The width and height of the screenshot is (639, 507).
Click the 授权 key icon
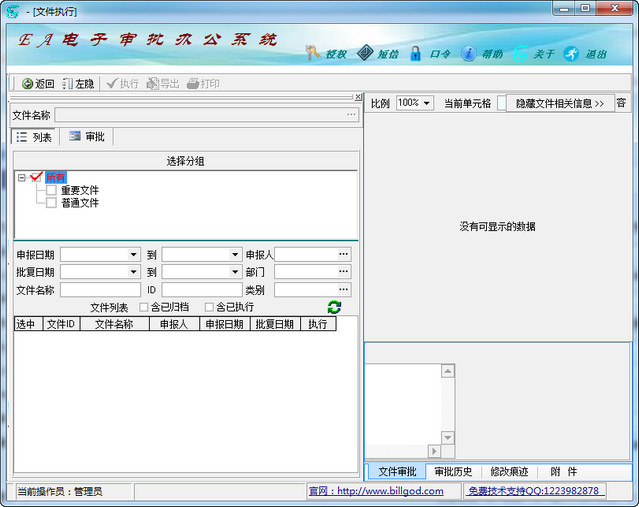[x=313, y=53]
